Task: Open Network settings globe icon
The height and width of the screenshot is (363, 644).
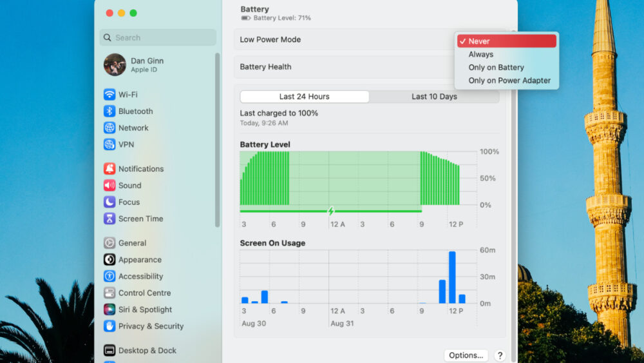Action: click(x=109, y=128)
